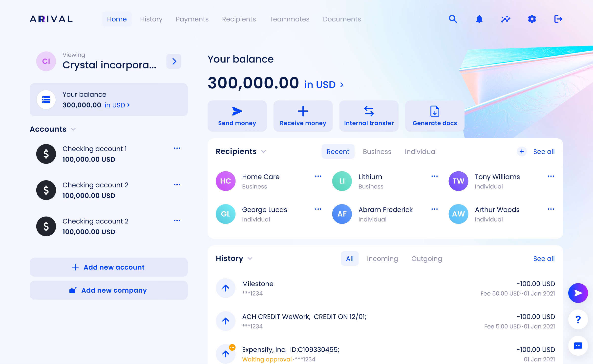Click the Expensify pending transaction icon
The image size is (593, 364).
point(226,354)
